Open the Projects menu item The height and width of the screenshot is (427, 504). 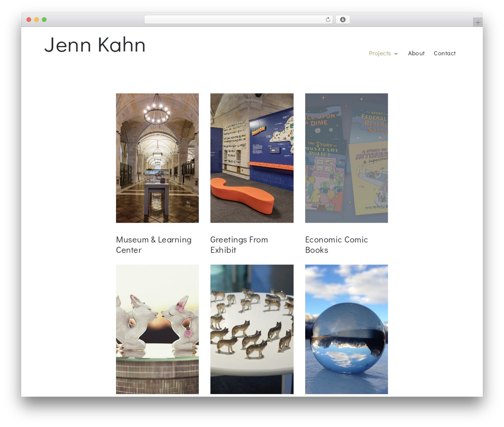coord(380,53)
